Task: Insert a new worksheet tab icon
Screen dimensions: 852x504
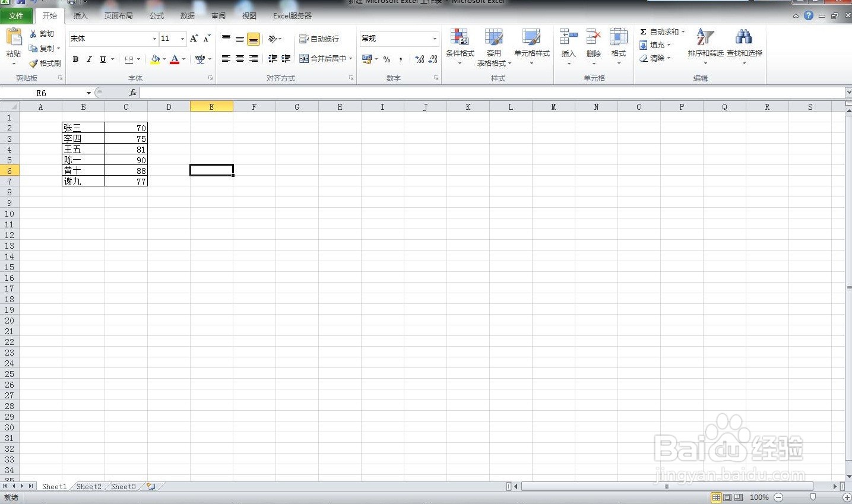Action: coord(151,486)
